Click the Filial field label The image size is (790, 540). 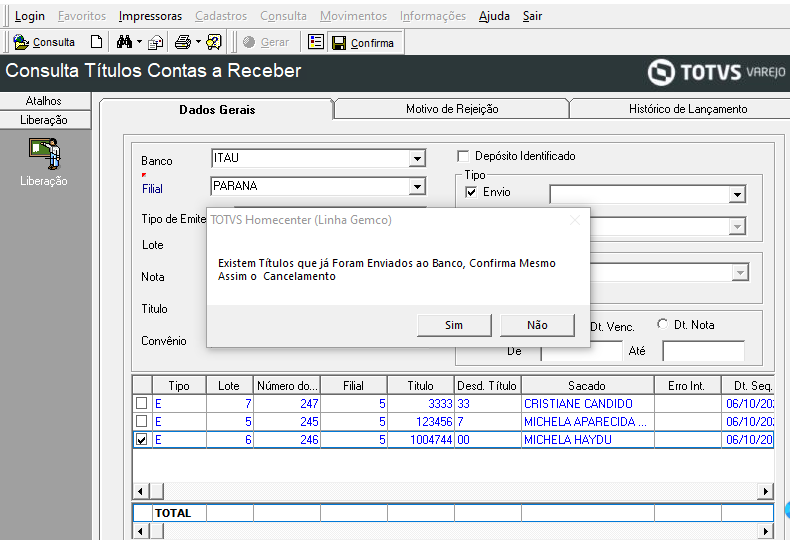pyautogui.click(x=152, y=189)
